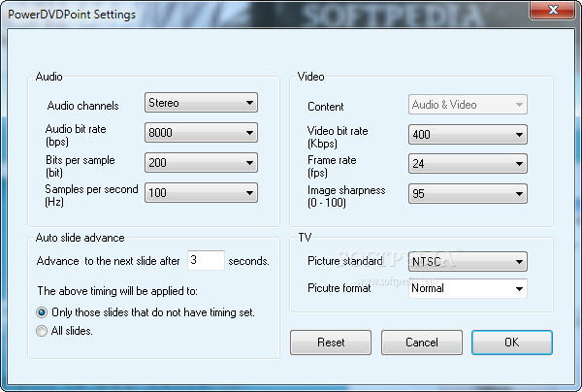Close the PowerDVDPoint Settings window
Screen dimensions: 582x392
(553, 10)
